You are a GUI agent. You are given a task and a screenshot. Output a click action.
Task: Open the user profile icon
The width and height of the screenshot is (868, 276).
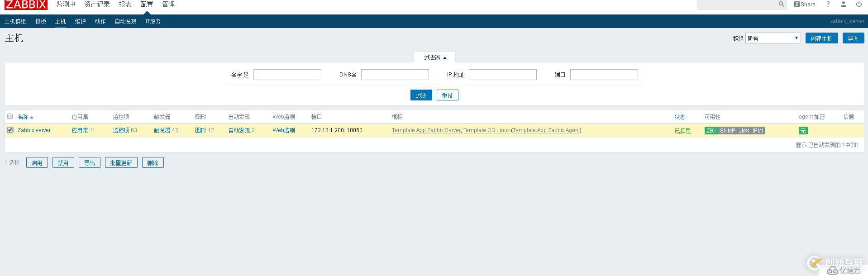pyautogui.click(x=843, y=4)
